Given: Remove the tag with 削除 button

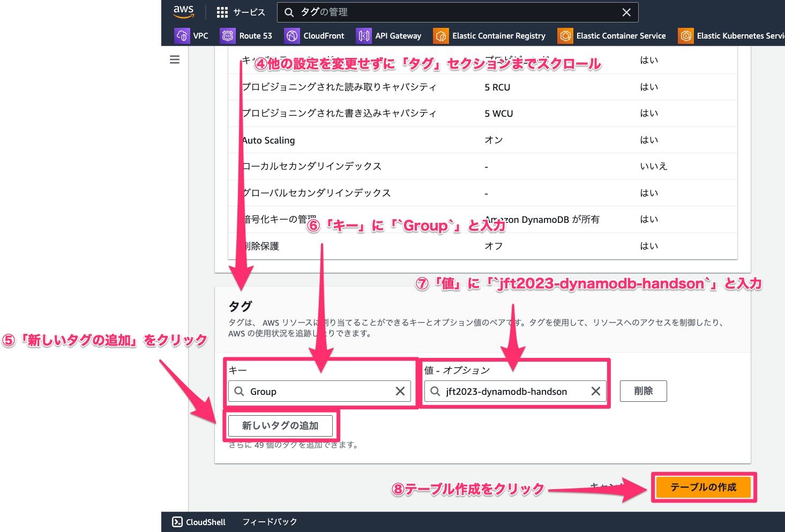Looking at the screenshot, I should tap(644, 391).
